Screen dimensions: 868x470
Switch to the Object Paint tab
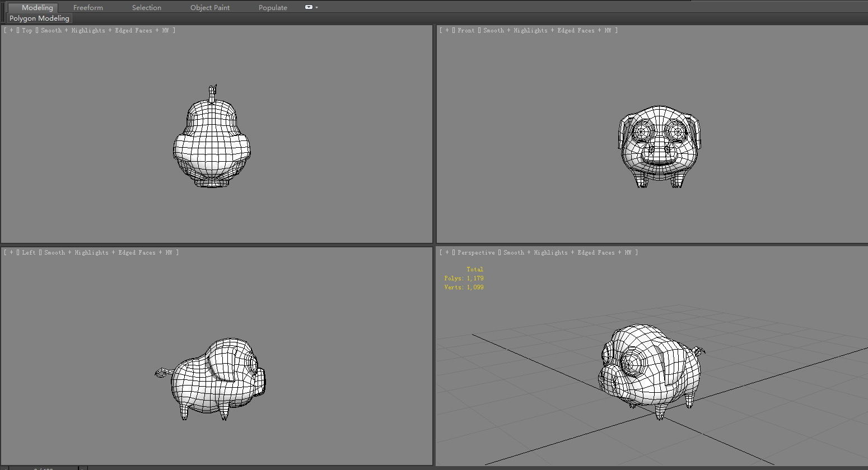point(210,8)
